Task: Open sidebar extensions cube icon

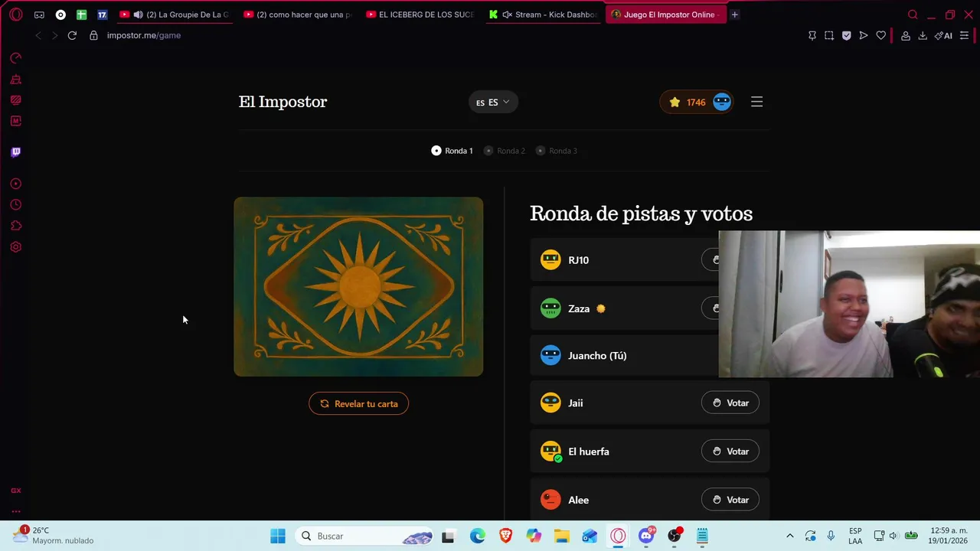Action: 15,226
